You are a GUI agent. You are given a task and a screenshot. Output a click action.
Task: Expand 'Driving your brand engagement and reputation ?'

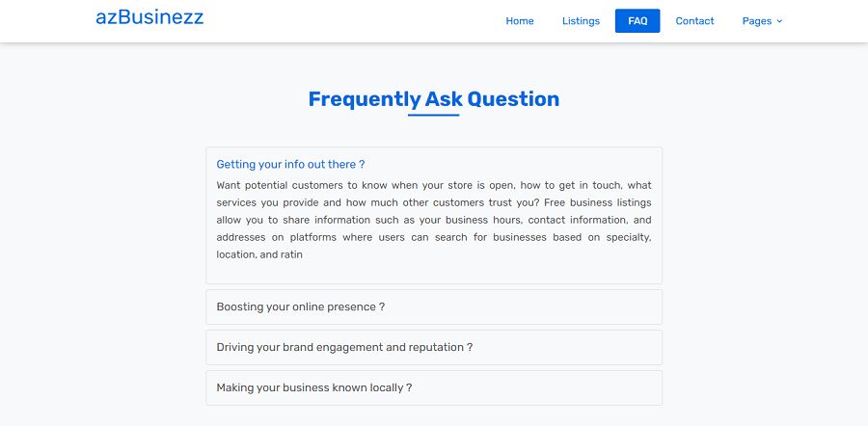click(344, 348)
